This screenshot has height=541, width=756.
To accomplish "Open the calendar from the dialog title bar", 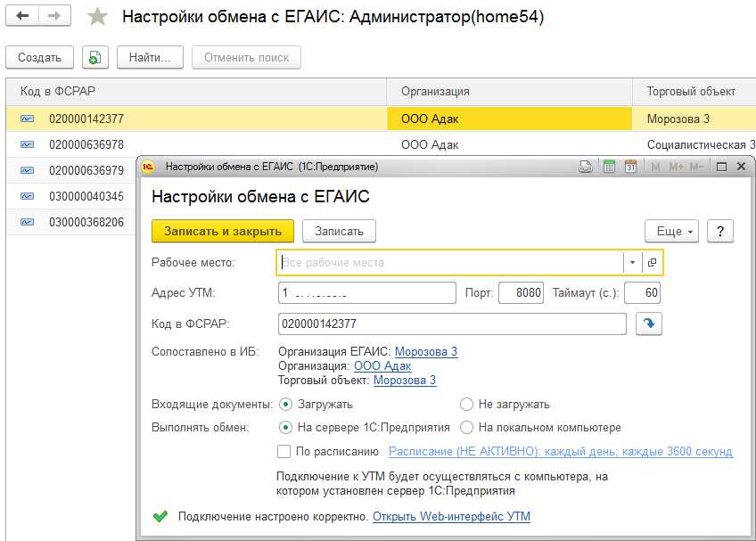I will [x=630, y=167].
